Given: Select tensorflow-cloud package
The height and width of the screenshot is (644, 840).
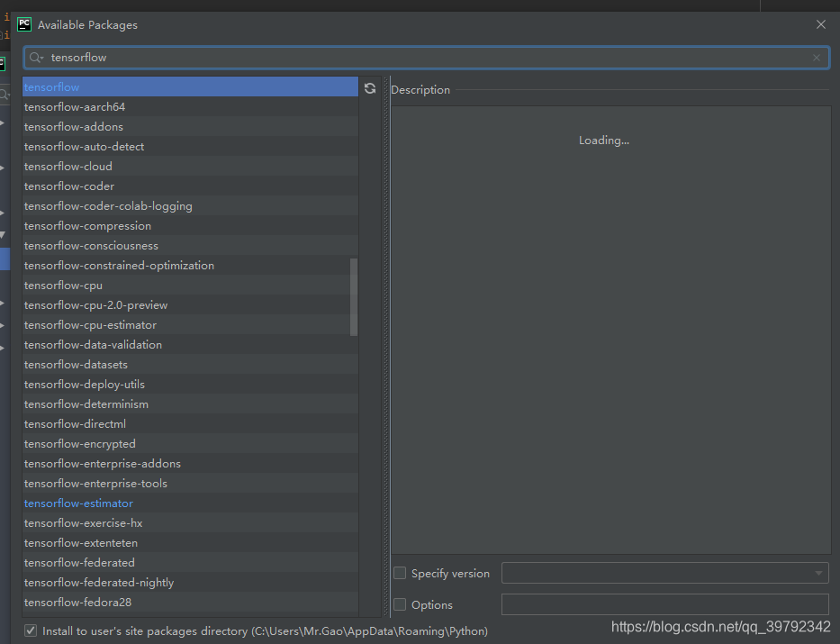Looking at the screenshot, I should click(x=190, y=166).
